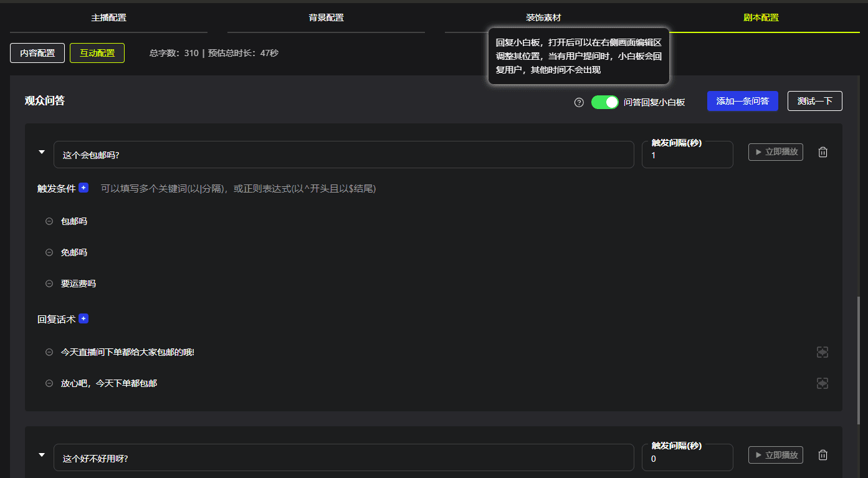Edit the 这个会包邮吗? question field
Viewport: 868px width, 478px height.
pyautogui.click(x=344, y=155)
